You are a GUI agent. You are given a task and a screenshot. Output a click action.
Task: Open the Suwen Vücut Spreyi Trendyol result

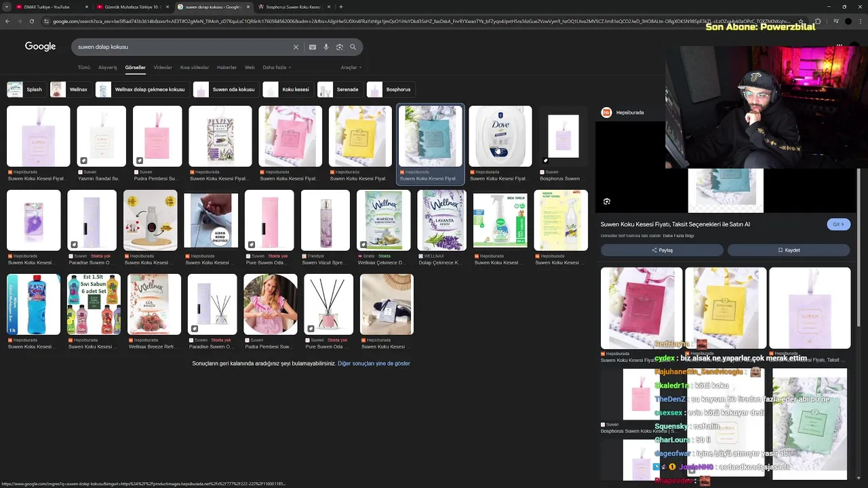pos(325,220)
